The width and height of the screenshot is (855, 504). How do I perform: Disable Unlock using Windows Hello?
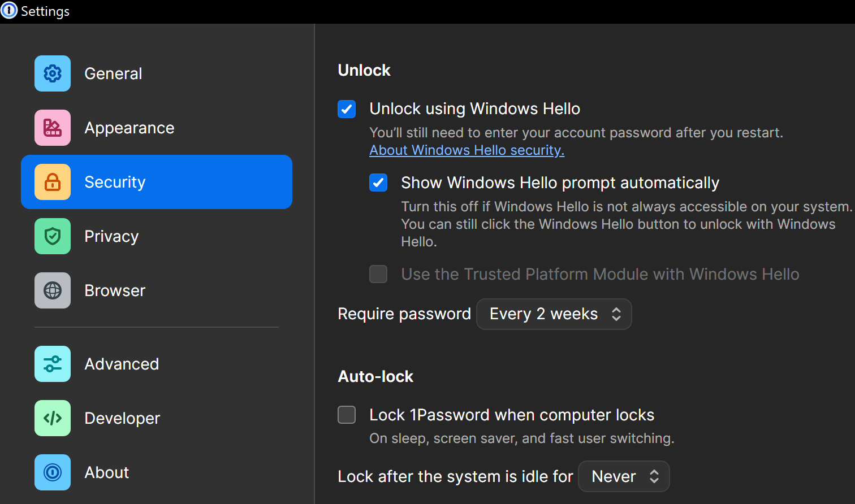click(x=347, y=108)
